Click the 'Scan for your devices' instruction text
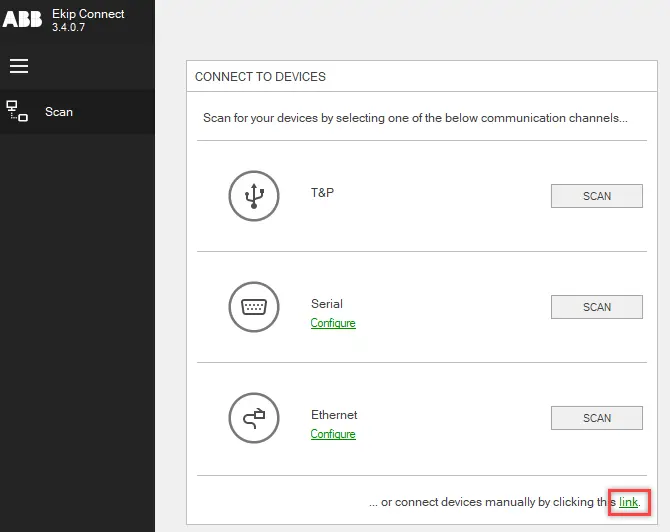670x532 pixels. coord(415,118)
